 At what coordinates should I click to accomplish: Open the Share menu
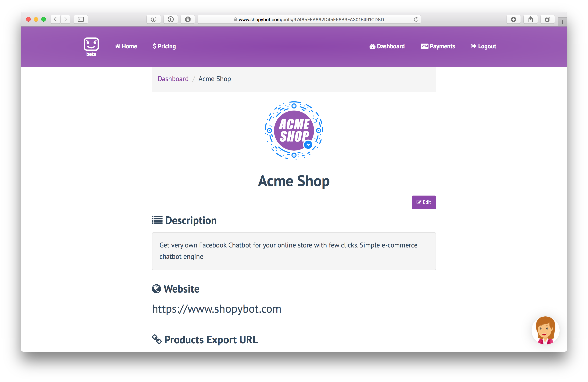(x=530, y=19)
